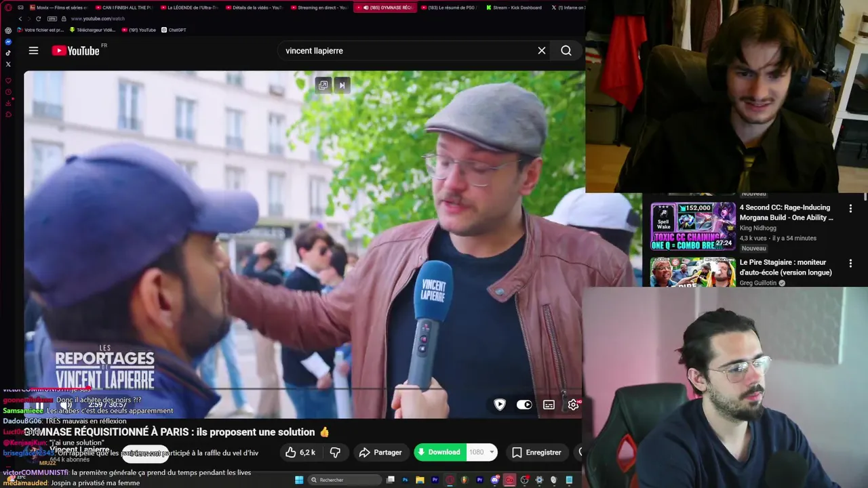This screenshot has width=868, height=488.
Task: Open the red chat bubble icon in Opera sidebar
Action: tap(8, 115)
